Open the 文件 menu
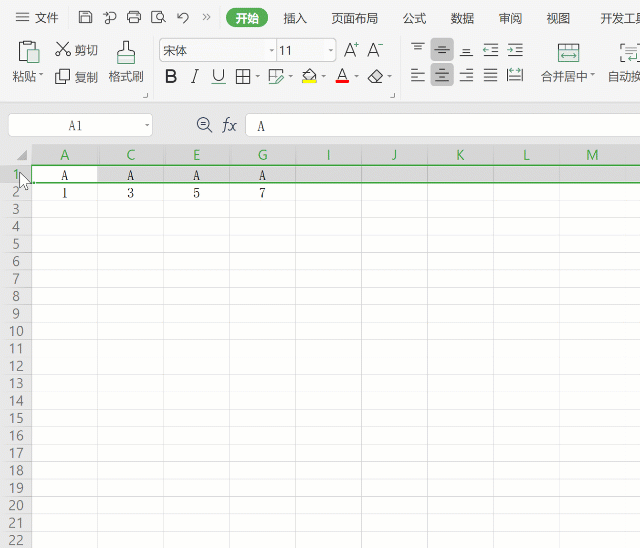The width and height of the screenshot is (640, 548). (x=37, y=18)
